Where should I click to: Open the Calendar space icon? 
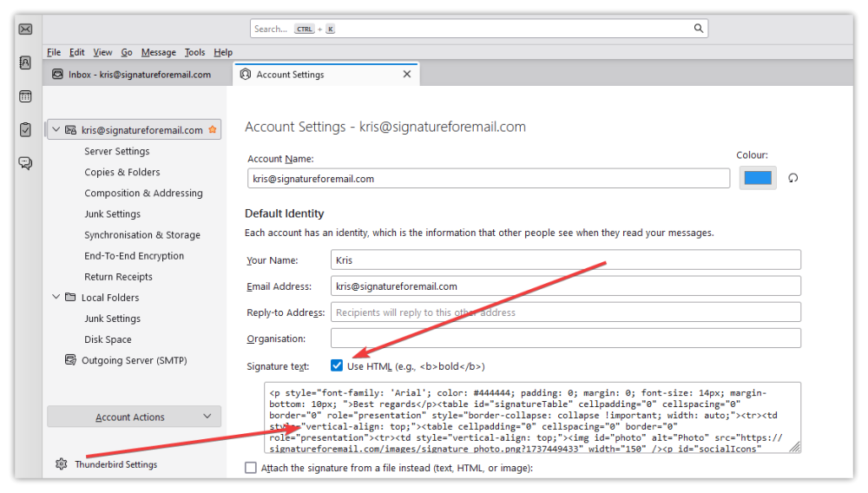[25, 96]
